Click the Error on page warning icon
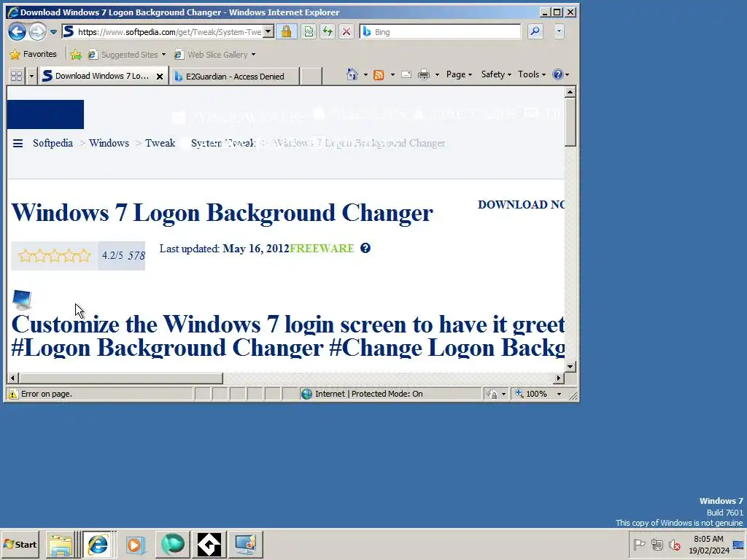This screenshot has width=747, height=560. 13,394
